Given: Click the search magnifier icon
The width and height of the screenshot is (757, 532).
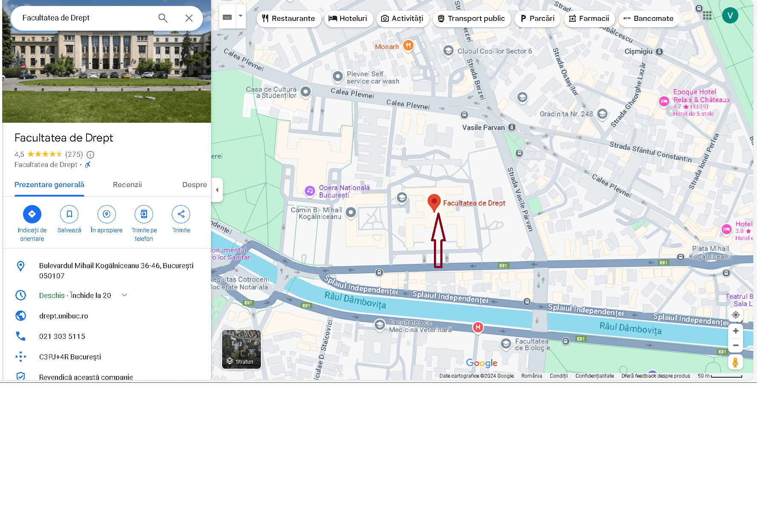Looking at the screenshot, I should click(163, 18).
